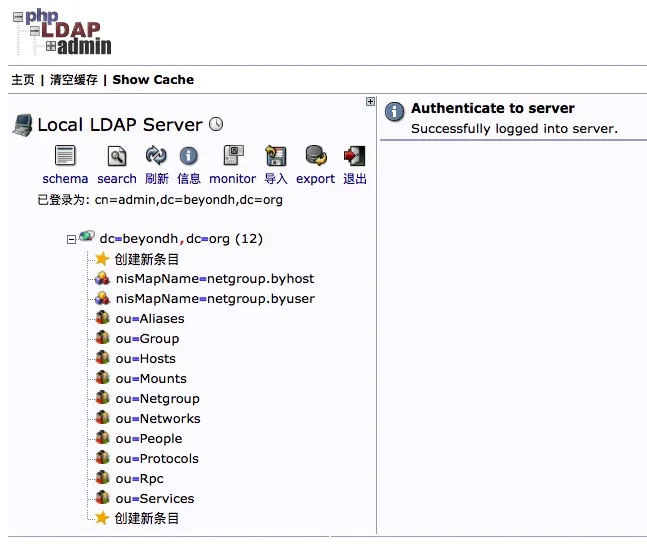Refresh the tree with 刷新 icon

156,156
